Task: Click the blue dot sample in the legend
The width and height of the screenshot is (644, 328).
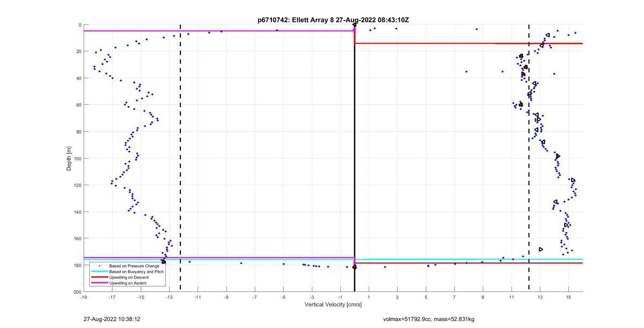Action: coord(98,266)
